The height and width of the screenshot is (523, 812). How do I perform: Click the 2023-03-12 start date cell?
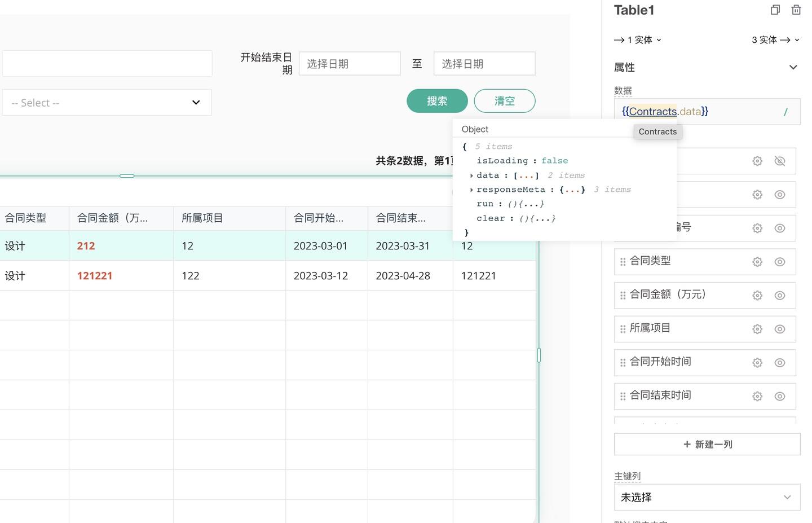point(326,276)
